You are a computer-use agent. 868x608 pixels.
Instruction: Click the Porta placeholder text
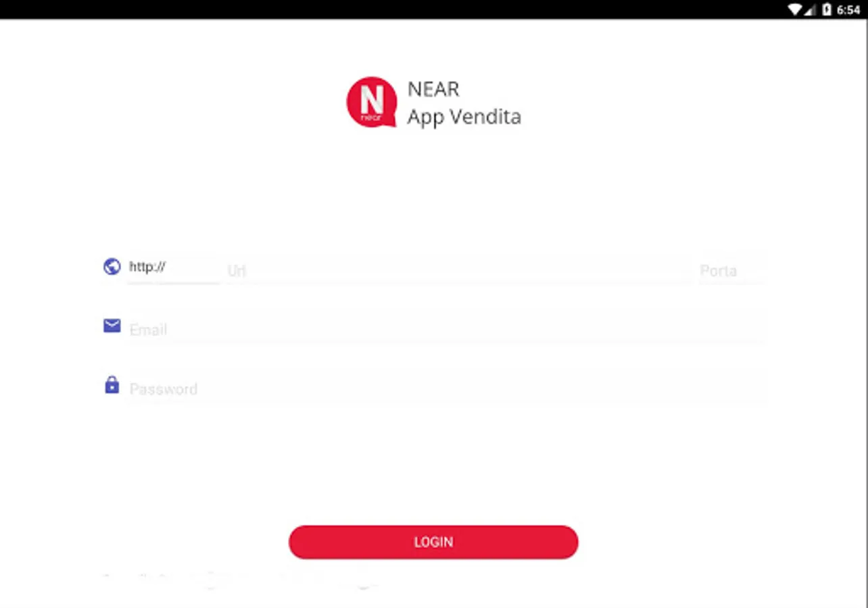[x=718, y=271]
